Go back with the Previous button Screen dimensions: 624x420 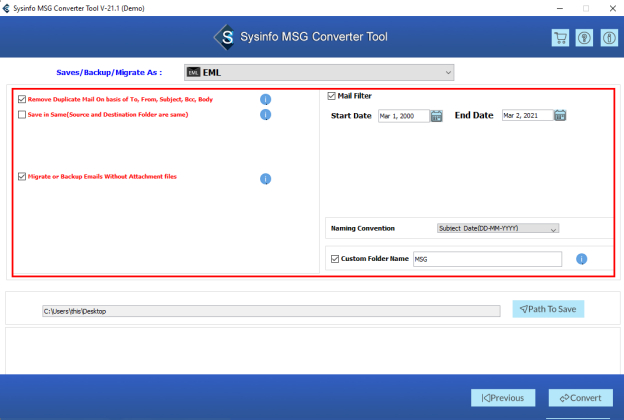pyautogui.click(x=503, y=398)
